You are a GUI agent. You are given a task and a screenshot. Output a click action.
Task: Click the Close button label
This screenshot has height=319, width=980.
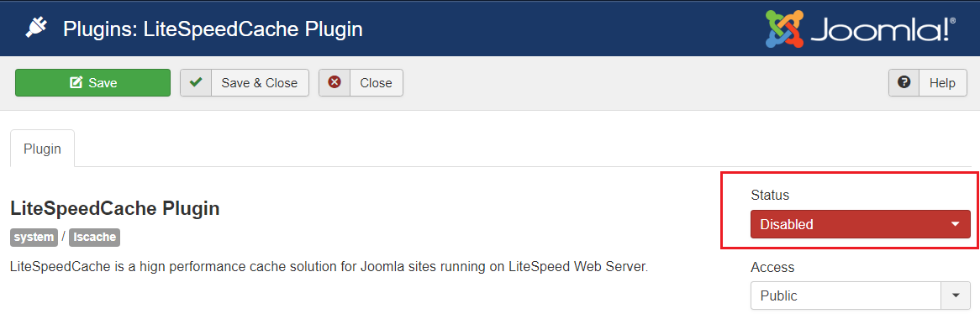tap(376, 83)
